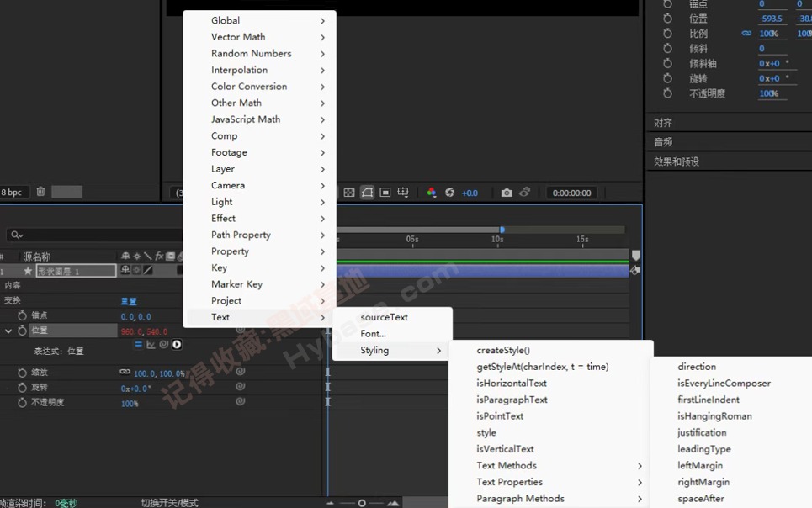Click the 切换开关/模式 toggle button
This screenshot has width=812, height=508.
click(169, 503)
